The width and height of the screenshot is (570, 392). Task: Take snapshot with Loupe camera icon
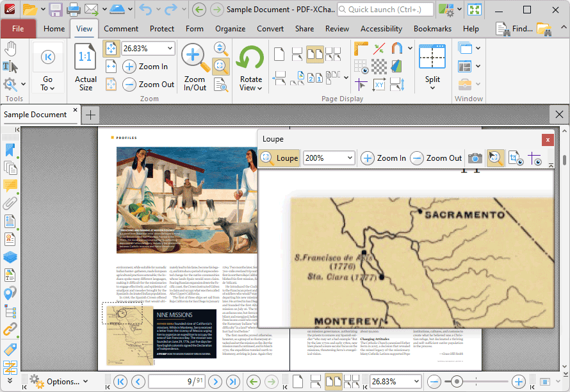pyautogui.click(x=475, y=158)
